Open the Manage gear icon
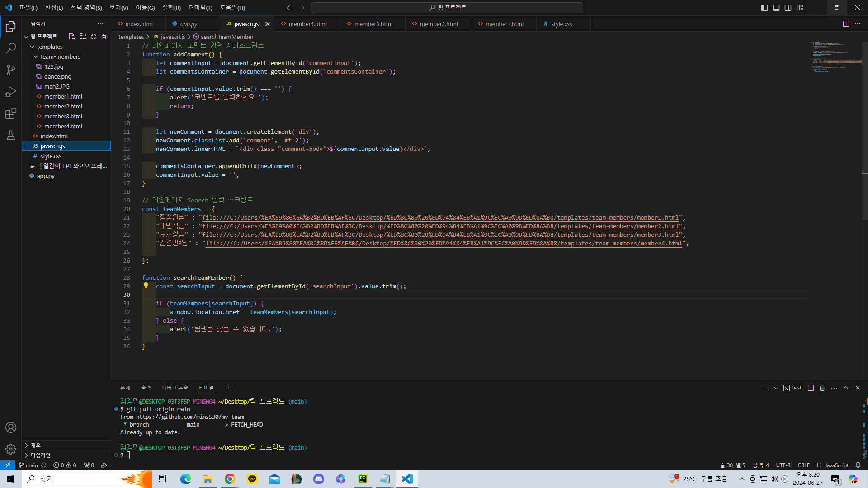This screenshot has height=488, width=868. pyautogui.click(x=11, y=449)
